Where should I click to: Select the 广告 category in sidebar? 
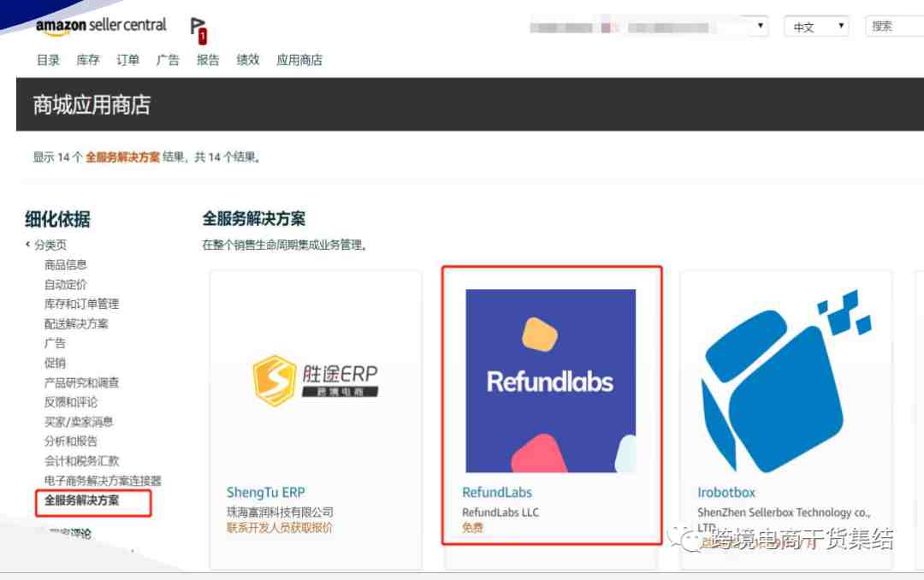click(56, 343)
